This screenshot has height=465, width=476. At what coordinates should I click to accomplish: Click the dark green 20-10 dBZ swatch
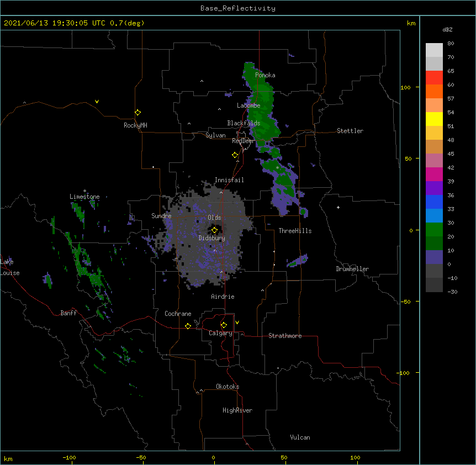(434, 243)
